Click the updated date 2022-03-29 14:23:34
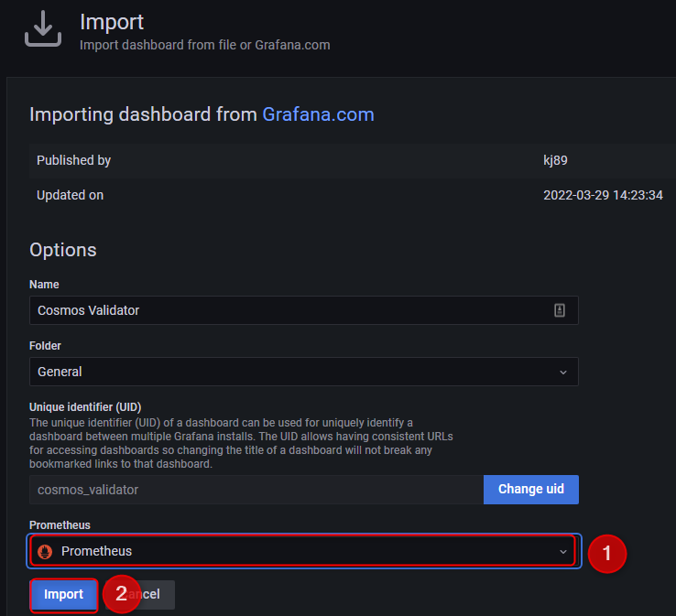This screenshot has width=676, height=616. point(603,195)
